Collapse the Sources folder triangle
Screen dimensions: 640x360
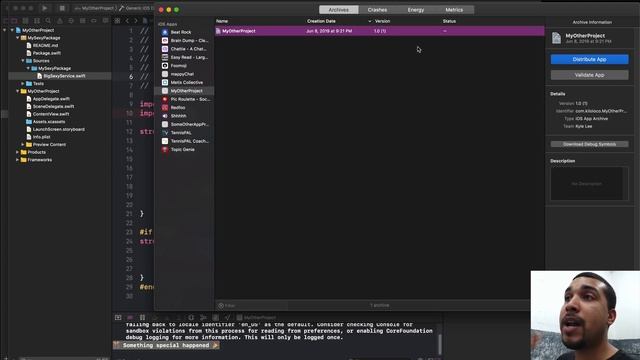pyautogui.click(x=23, y=60)
